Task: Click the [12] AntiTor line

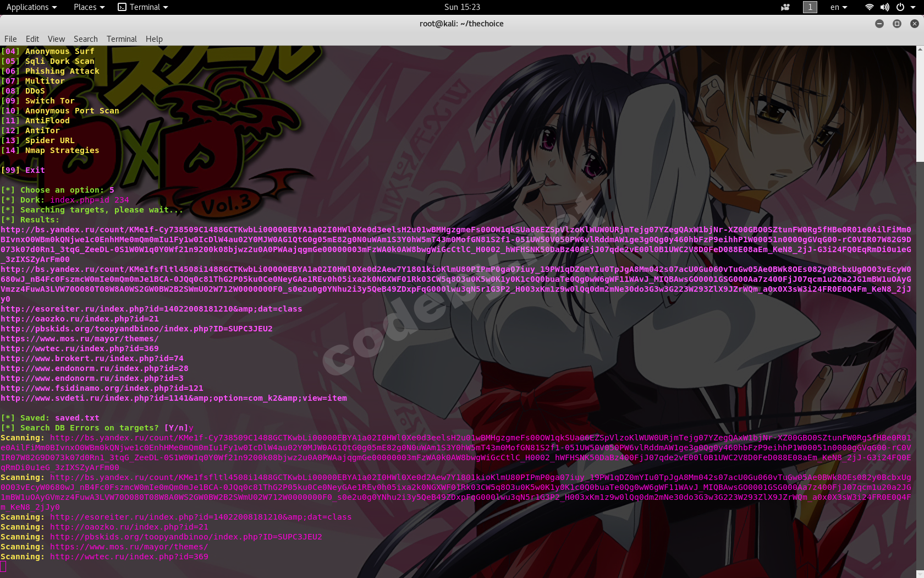Action: (30, 130)
